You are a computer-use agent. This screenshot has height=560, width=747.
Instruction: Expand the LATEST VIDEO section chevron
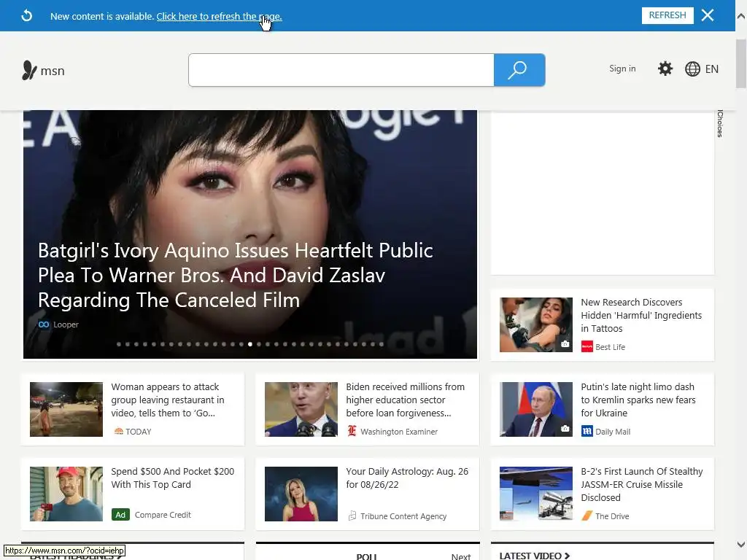coord(567,555)
